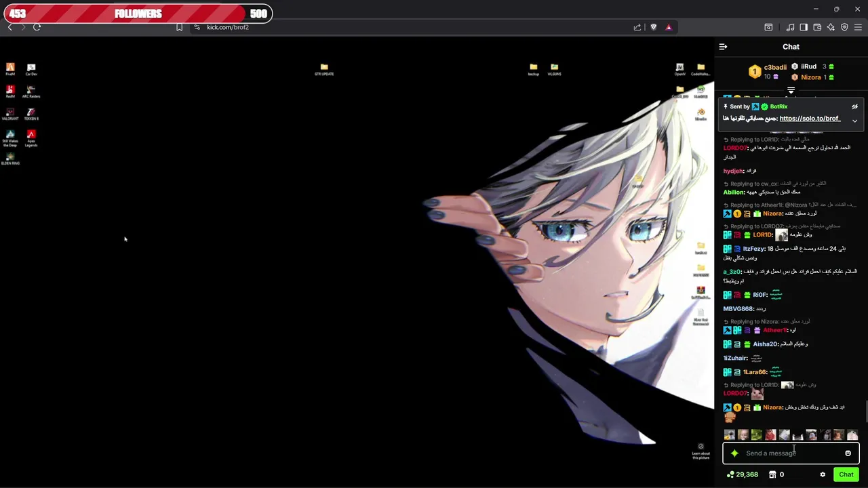Open chat settings gear icon
Image resolution: width=868 pixels, height=488 pixels.
click(823, 474)
